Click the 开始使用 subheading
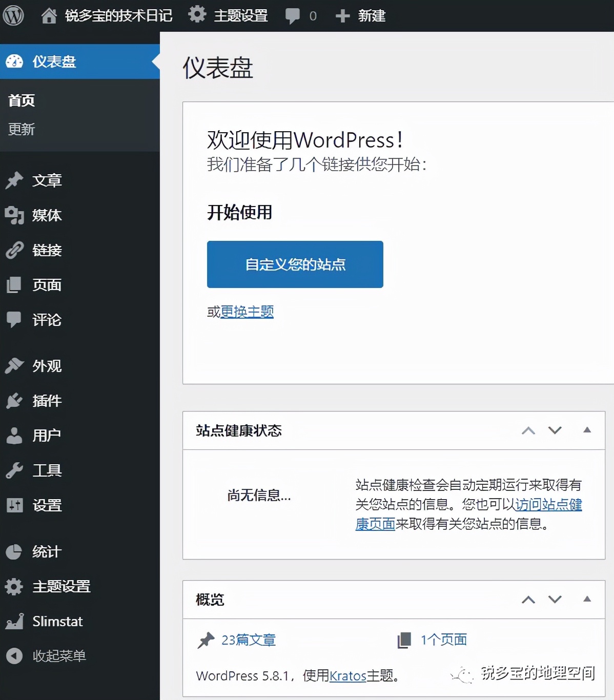 240,212
